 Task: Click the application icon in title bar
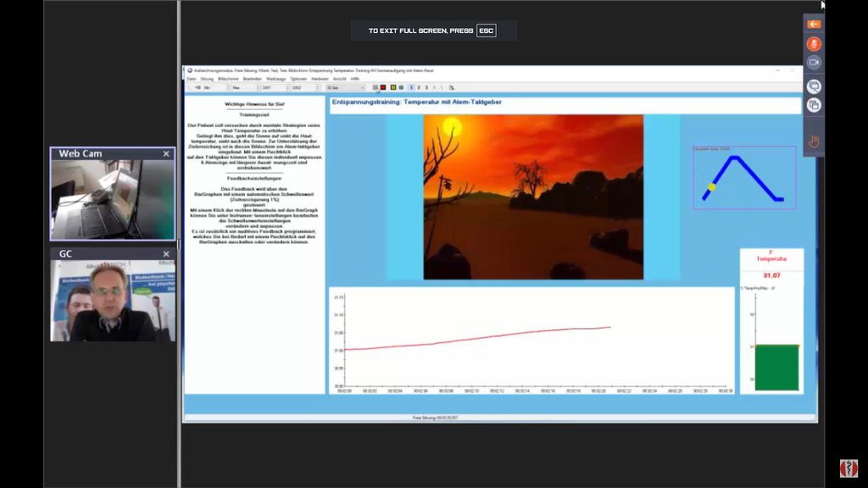pyautogui.click(x=190, y=70)
